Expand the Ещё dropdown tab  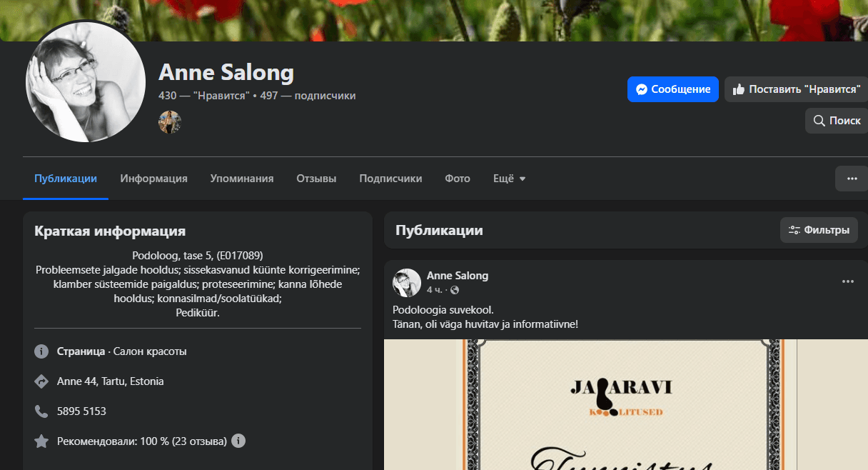tap(510, 179)
